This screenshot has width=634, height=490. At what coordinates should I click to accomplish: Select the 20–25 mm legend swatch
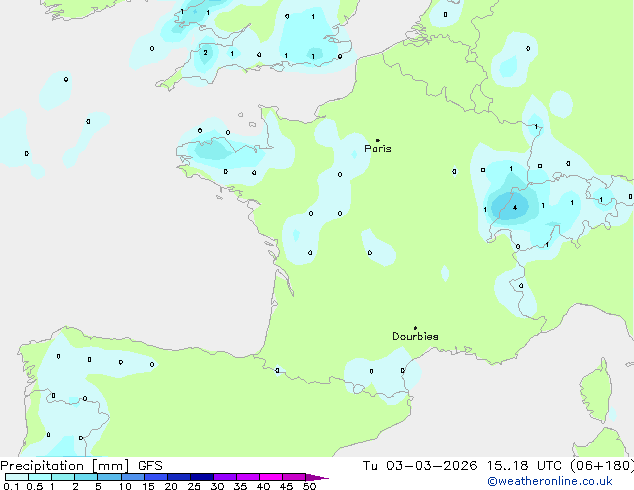179,477
